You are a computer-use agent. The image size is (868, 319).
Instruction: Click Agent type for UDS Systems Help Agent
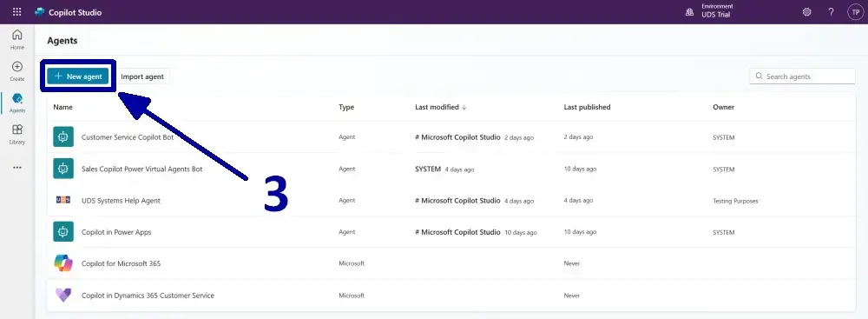click(347, 201)
